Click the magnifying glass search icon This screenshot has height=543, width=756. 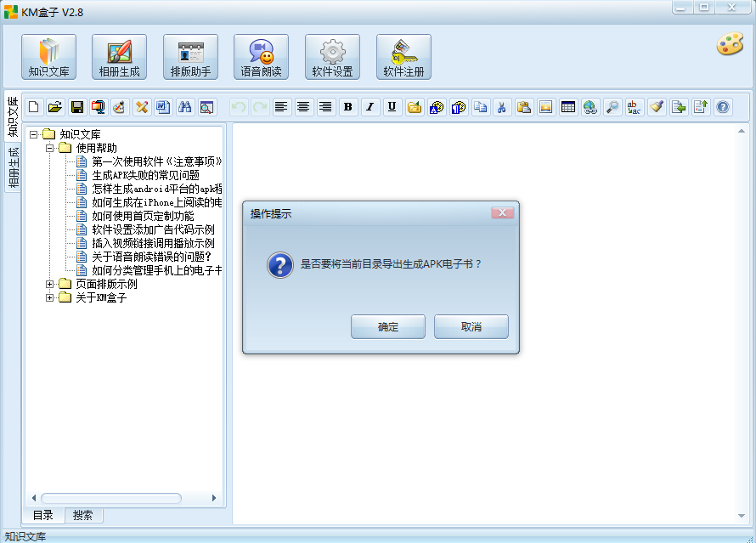pos(612,107)
